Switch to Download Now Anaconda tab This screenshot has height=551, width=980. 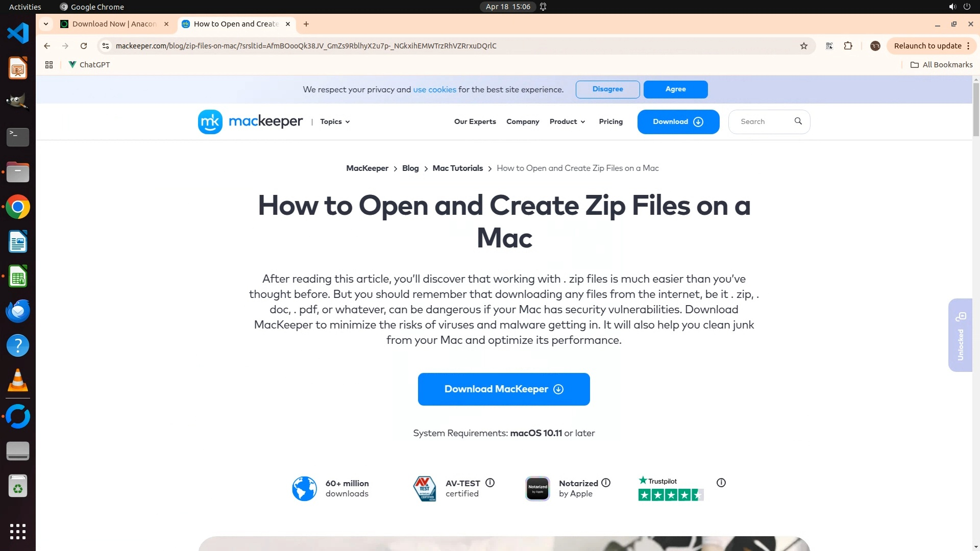coord(114,24)
